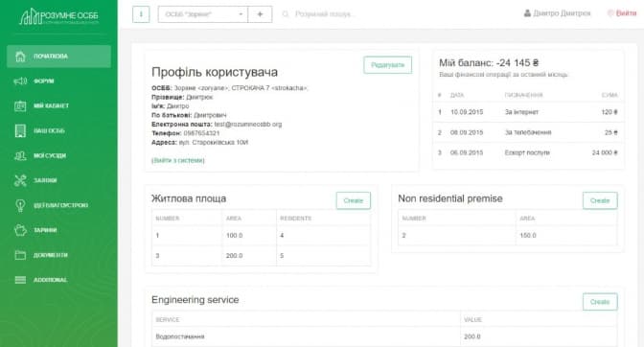This screenshot has height=347, width=644.
Task: Open the Заявки tools icon
Action: [x=20, y=180]
